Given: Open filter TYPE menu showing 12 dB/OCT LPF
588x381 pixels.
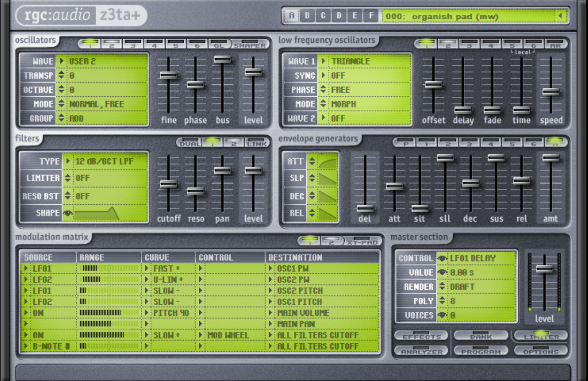Looking at the screenshot, I should point(68,161).
